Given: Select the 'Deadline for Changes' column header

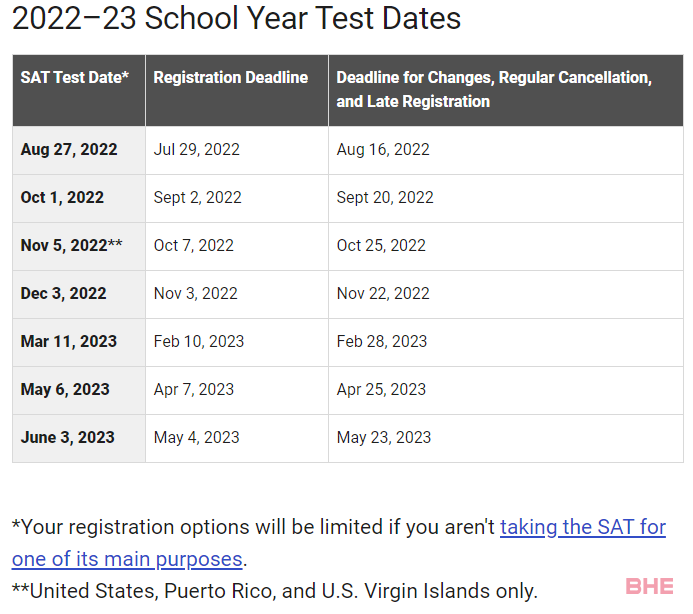Looking at the screenshot, I should coord(506,90).
